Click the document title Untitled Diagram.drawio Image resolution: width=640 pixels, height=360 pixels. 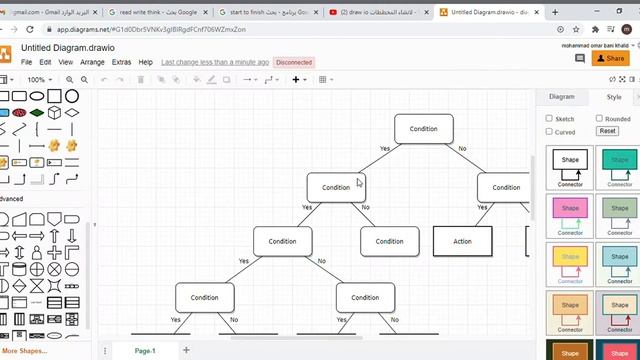68,48
